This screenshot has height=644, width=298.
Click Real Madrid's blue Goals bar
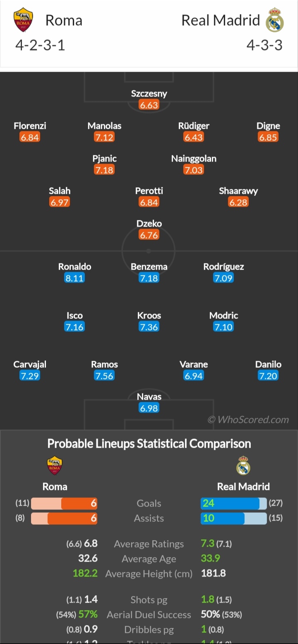click(230, 503)
